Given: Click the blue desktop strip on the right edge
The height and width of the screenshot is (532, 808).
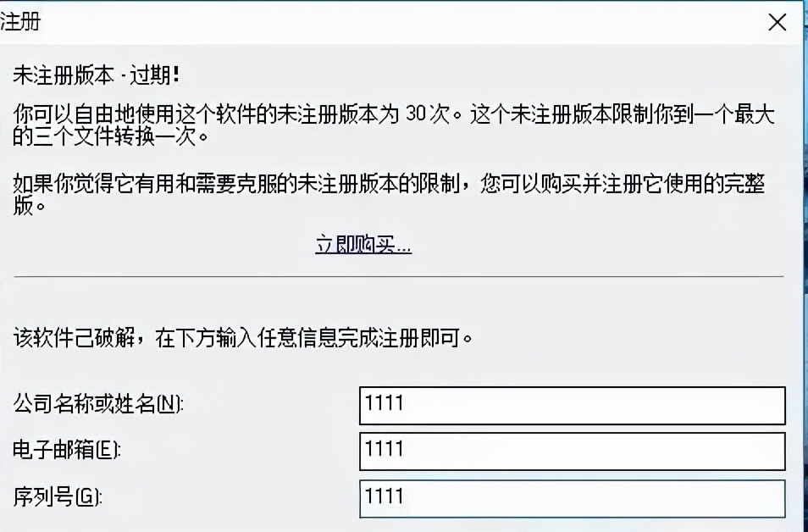Looking at the screenshot, I should tap(803, 254).
